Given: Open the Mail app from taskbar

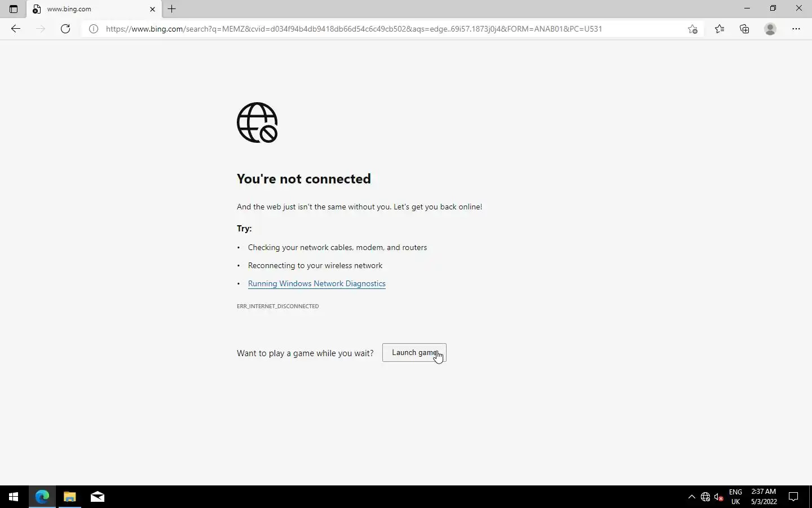Looking at the screenshot, I should 98,497.
